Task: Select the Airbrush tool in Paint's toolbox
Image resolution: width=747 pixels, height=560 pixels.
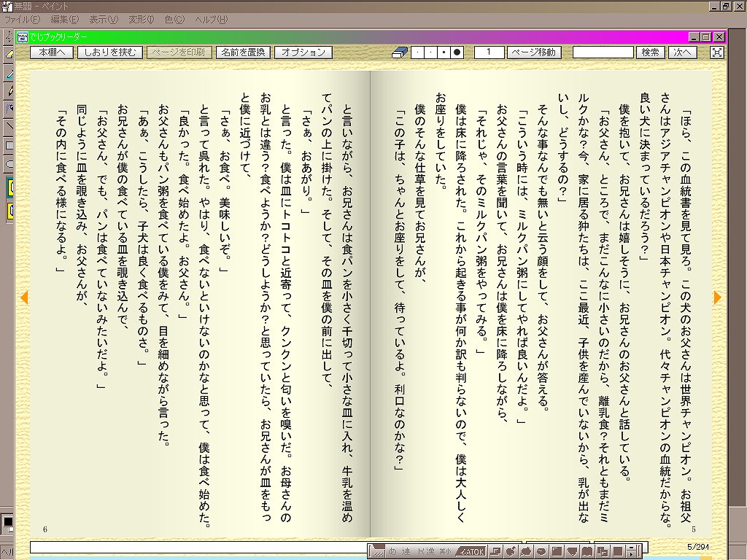Action: pyautogui.click(x=9, y=109)
